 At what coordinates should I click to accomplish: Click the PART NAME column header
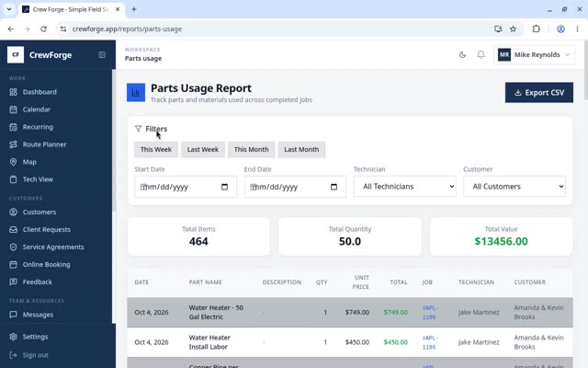[205, 282]
